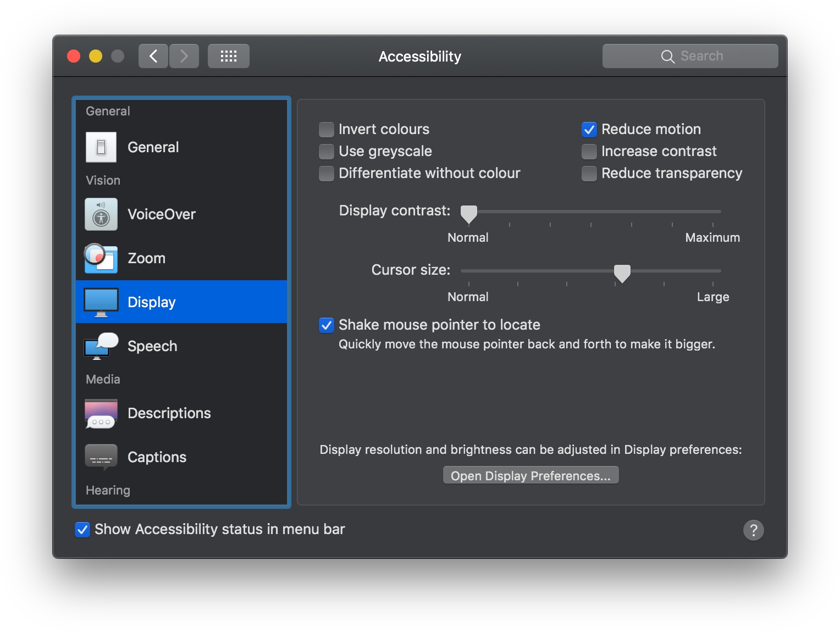Click the Descriptions icon in Media section
The width and height of the screenshot is (840, 633).
click(101, 414)
